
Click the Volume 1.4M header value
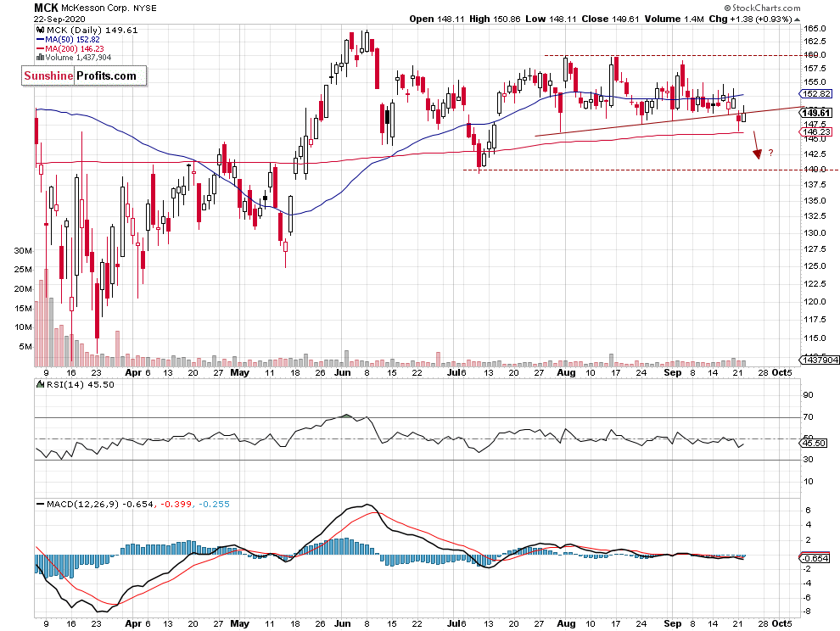click(x=674, y=19)
